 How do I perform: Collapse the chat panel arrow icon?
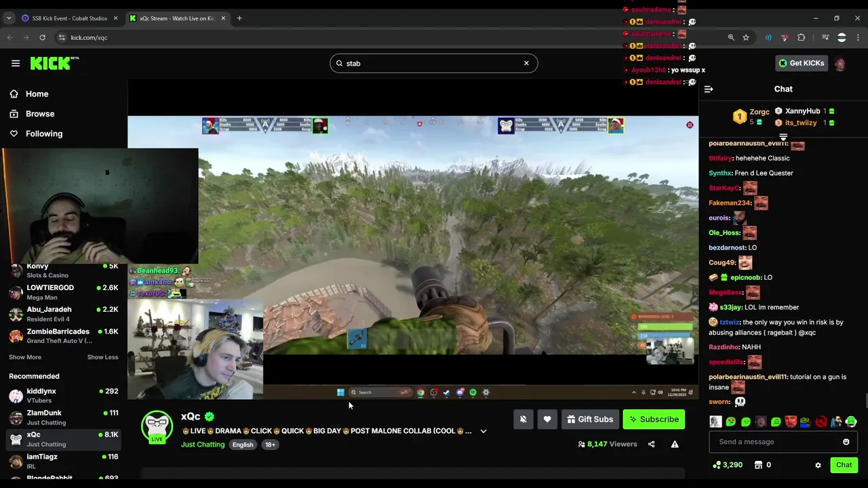pos(709,89)
